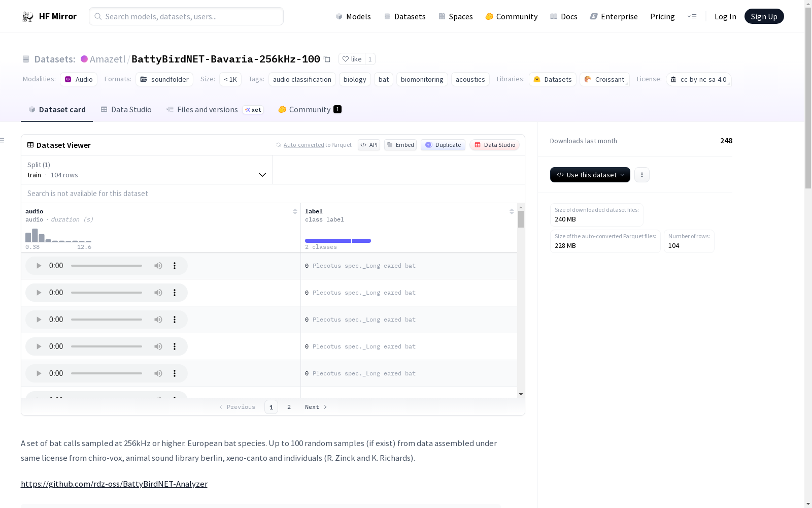Click the search models input field

pos(186,16)
